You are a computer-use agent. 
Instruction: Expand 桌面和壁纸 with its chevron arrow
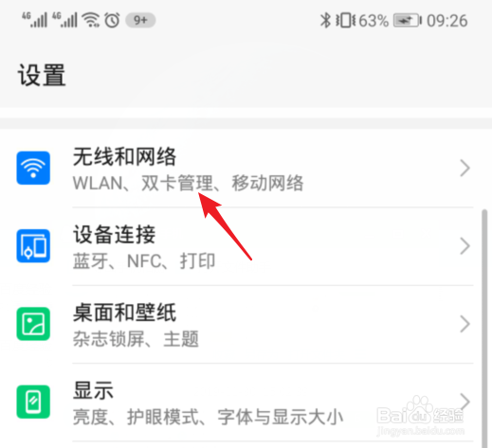point(465,324)
